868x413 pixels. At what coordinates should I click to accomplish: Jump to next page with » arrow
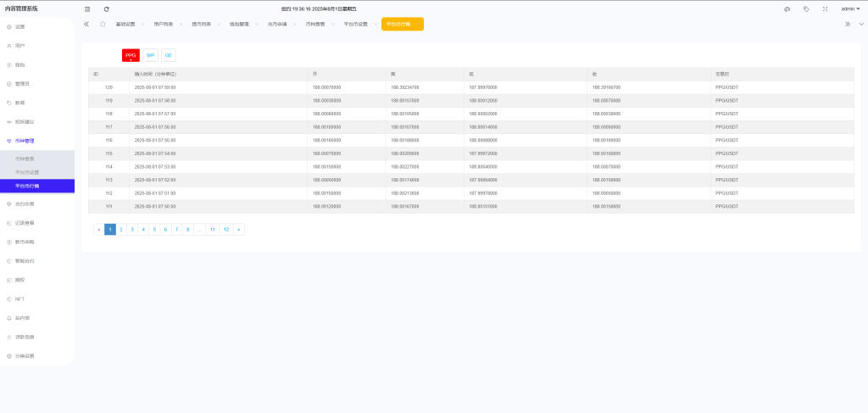click(239, 229)
